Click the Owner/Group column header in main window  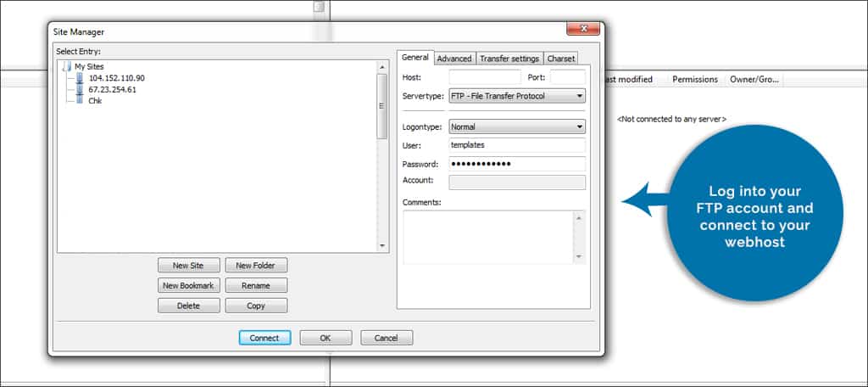tap(754, 80)
